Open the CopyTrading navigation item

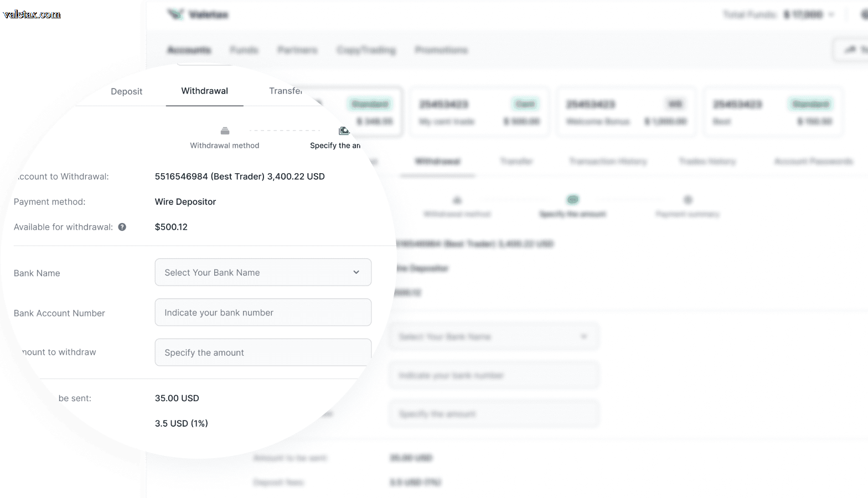[366, 50]
